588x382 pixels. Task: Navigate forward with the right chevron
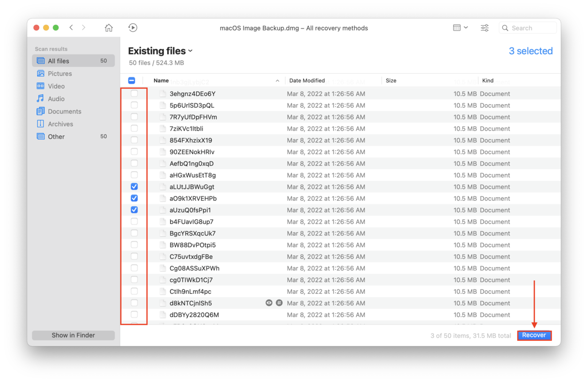click(83, 28)
